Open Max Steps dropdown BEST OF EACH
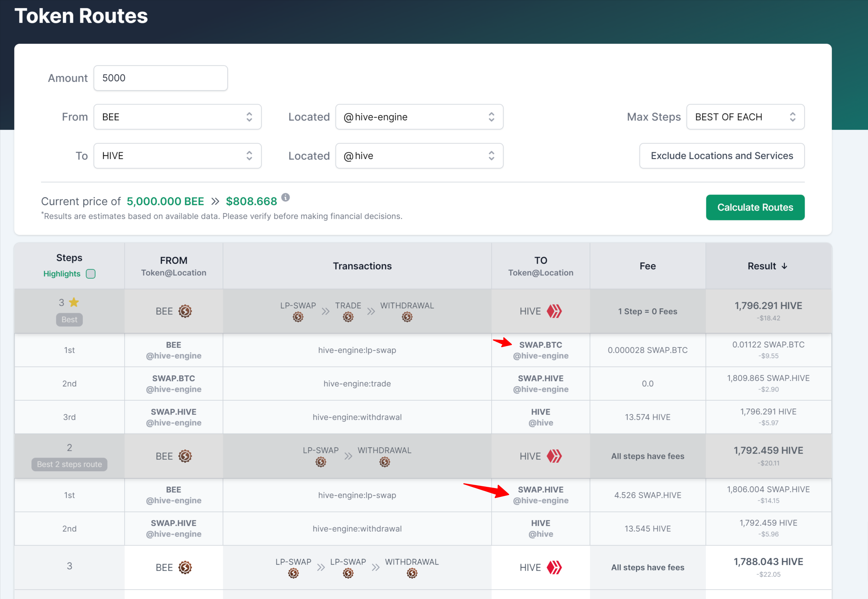Image resolution: width=868 pixels, height=599 pixels. [x=745, y=117]
